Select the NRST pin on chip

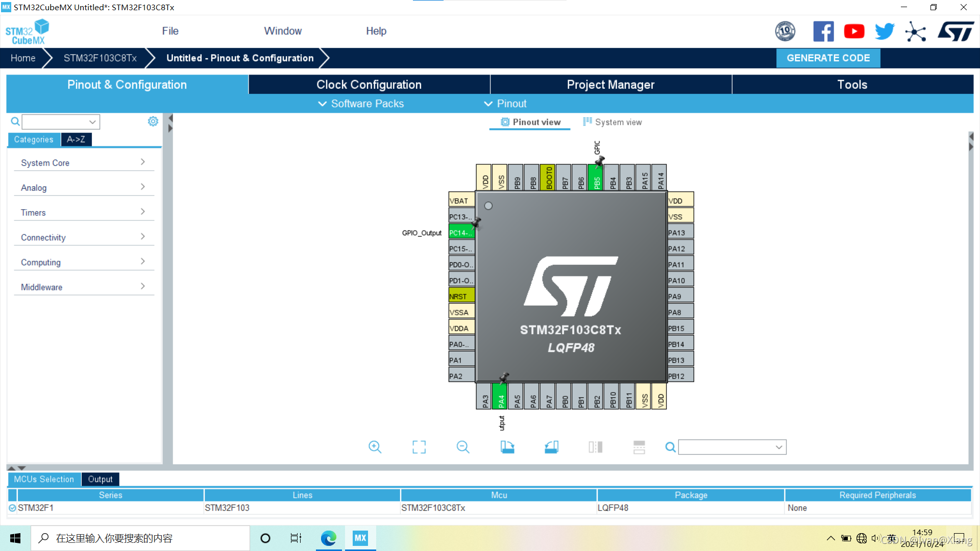point(461,296)
